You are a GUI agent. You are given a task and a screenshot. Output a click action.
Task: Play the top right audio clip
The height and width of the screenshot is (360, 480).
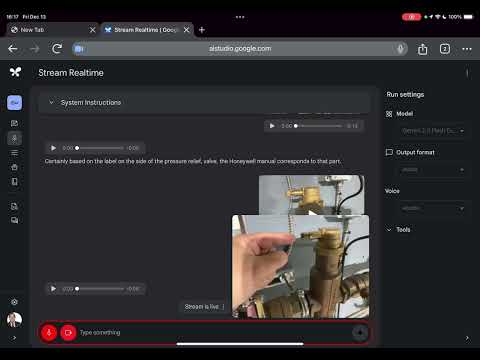272,126
